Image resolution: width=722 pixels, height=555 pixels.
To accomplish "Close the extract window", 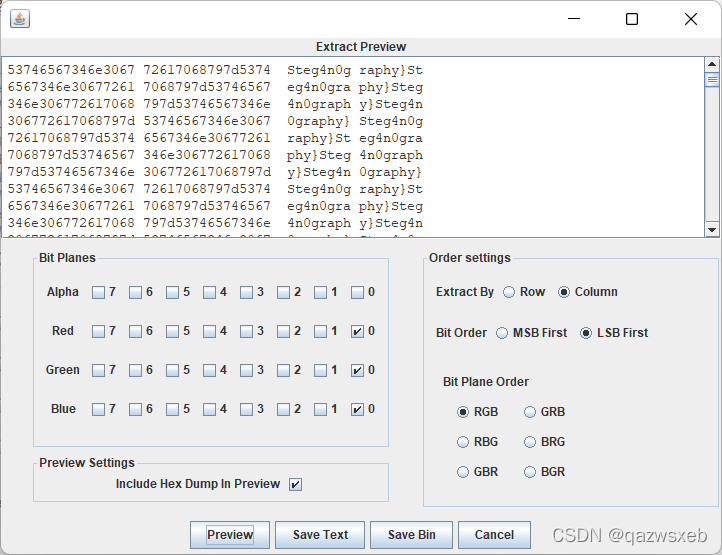I will pyautogui.click(x=691, y=19).
